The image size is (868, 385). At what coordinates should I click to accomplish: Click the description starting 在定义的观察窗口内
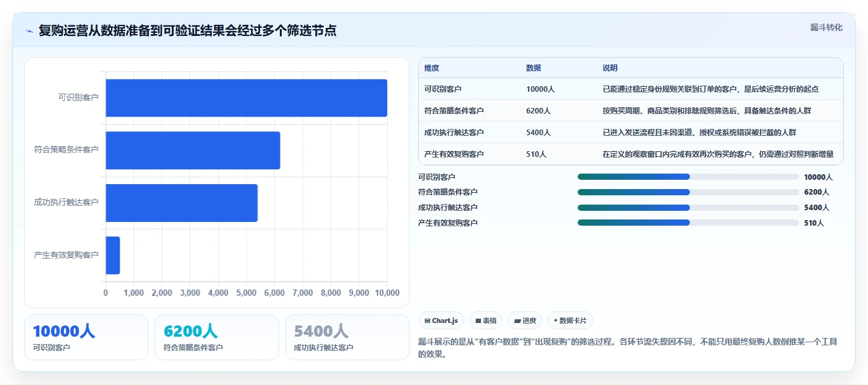(718, 154)
